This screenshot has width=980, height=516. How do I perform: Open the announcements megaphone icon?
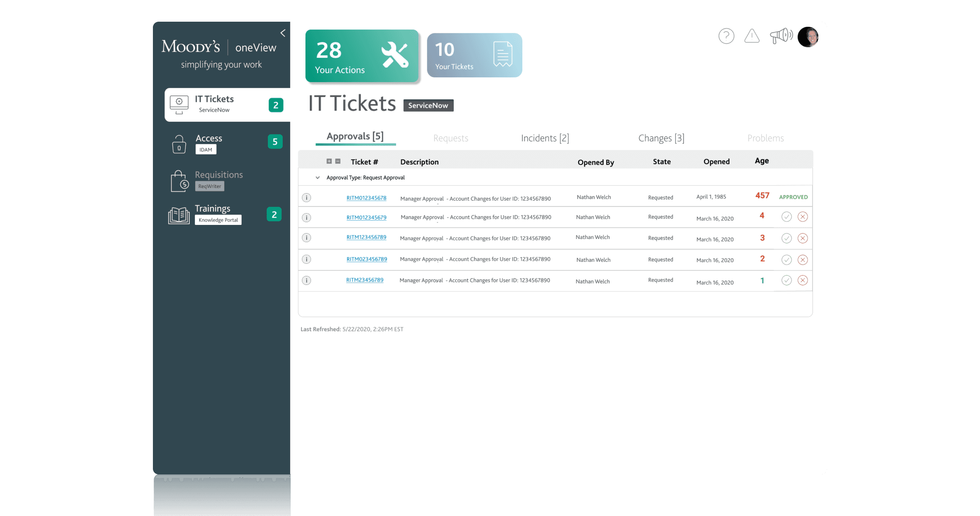[x=781, y=36]
